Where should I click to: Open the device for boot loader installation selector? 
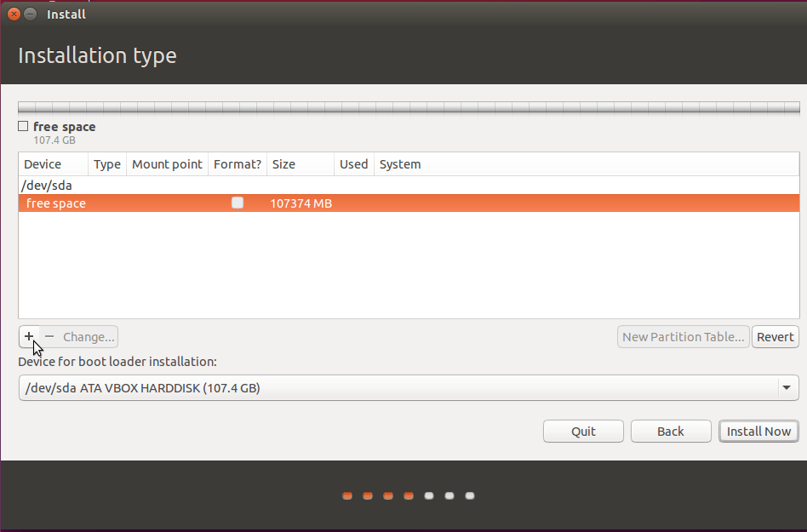[x=407, y=387]
